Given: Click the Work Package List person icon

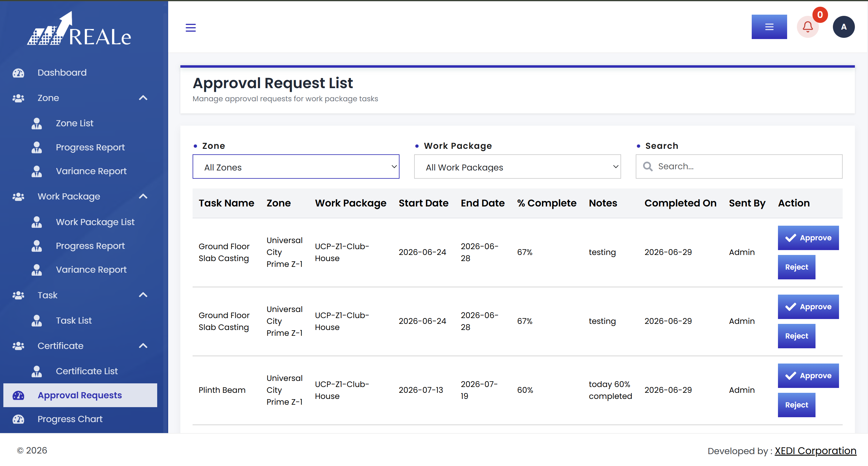Looking at the screenshot, I should point(37,222).
